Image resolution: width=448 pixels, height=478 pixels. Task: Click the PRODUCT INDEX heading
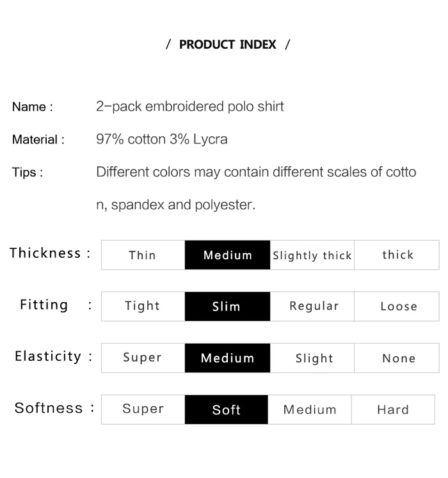(x=228, y=45)
